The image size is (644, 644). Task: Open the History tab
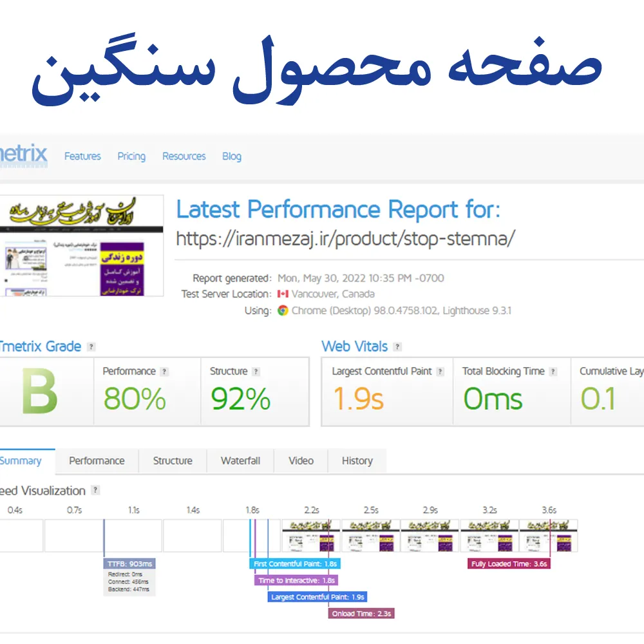point(357,461)
